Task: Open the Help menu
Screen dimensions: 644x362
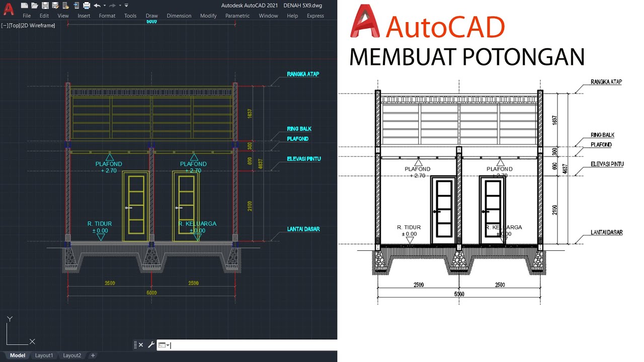Action: [x=292, y=16]
